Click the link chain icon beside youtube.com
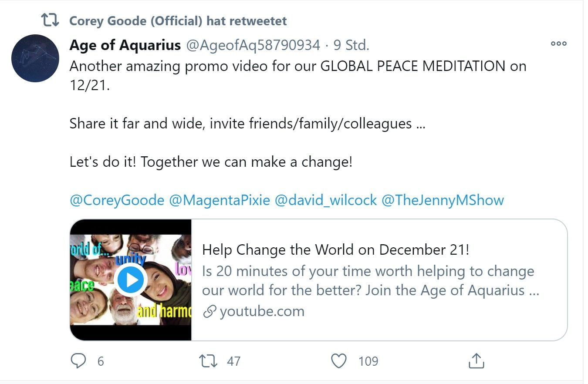This screenshot has width=588, height=384. 210,312
